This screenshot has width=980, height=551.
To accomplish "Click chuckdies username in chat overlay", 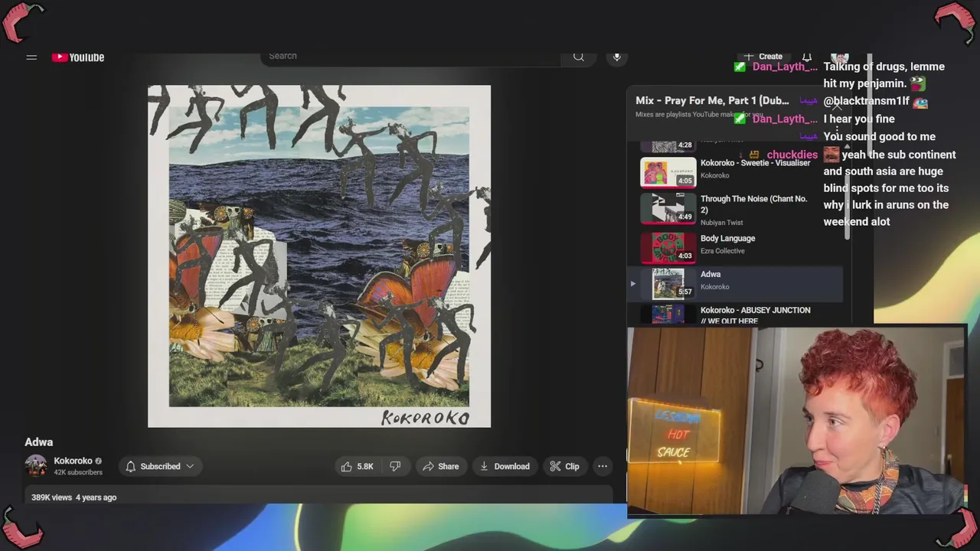I will click(792, 155).
